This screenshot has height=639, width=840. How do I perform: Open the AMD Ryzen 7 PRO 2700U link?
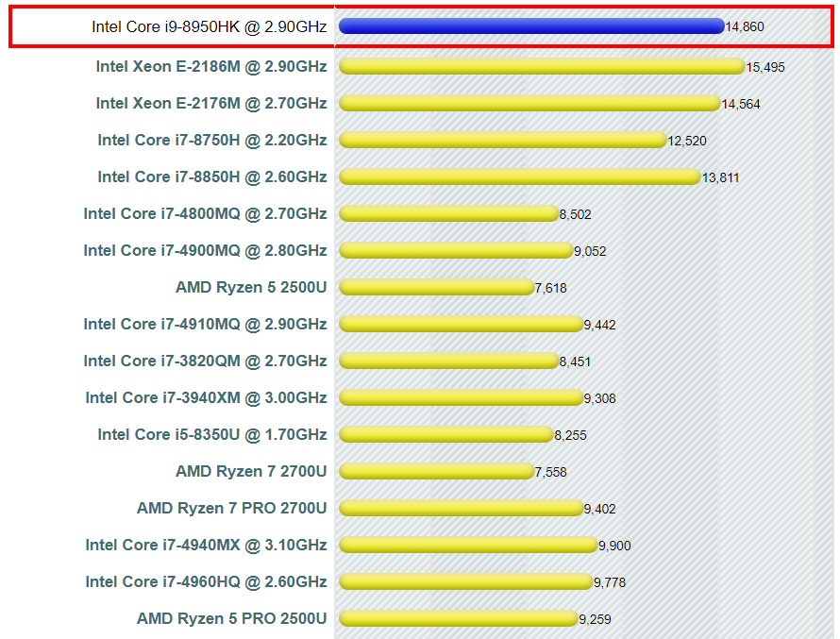pyautogui.click(x=232, y=508)
